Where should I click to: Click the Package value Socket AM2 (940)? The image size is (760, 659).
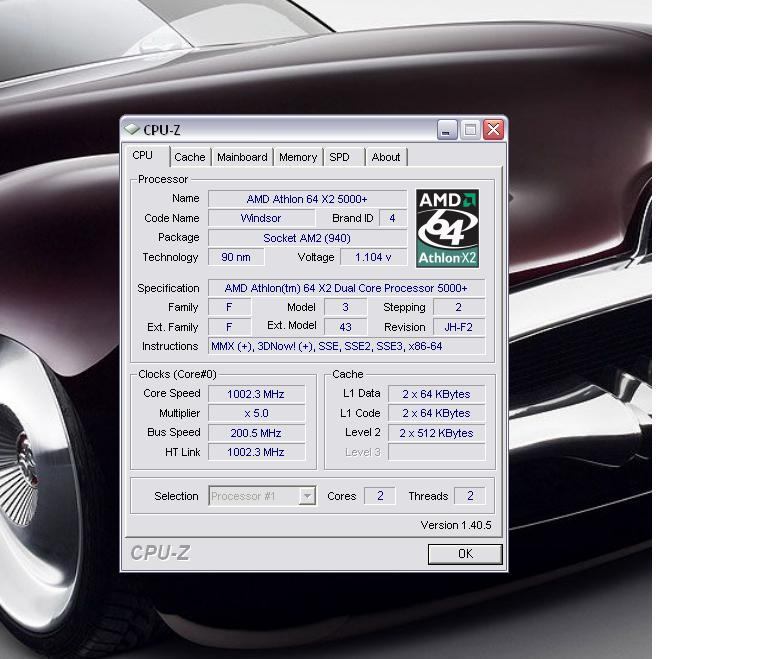[x=307, y=238]
